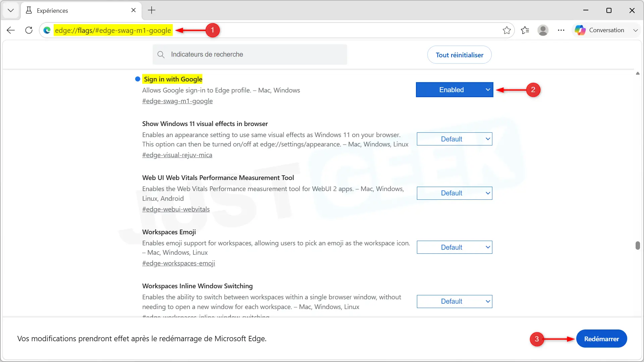The width and height of the screenshot is (644, 362).
Task: Maximize the Edge window
Action: 609,10
